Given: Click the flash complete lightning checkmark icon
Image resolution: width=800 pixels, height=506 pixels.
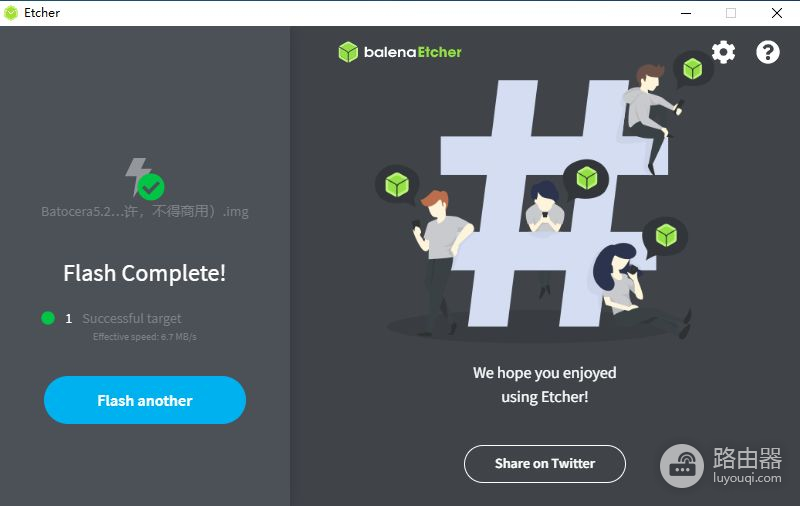Looking at the screenshot, I should pyautogui.click(x=145, y=179).
